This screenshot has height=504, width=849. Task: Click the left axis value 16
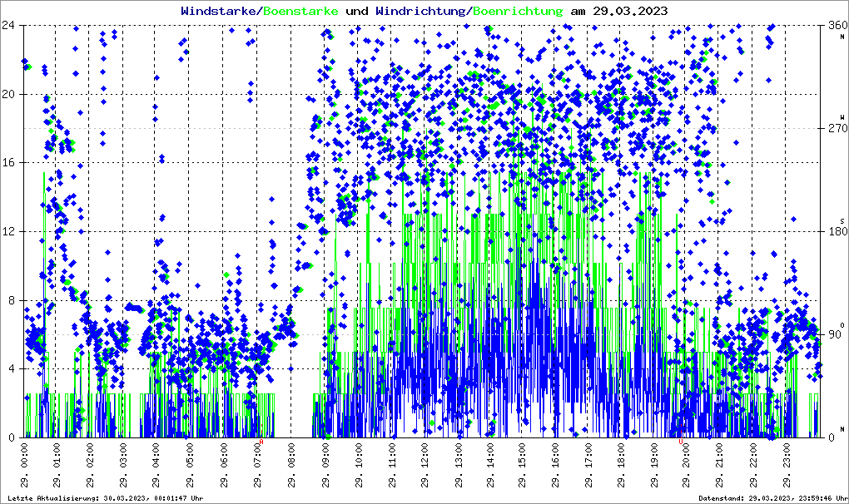[8, 163]
